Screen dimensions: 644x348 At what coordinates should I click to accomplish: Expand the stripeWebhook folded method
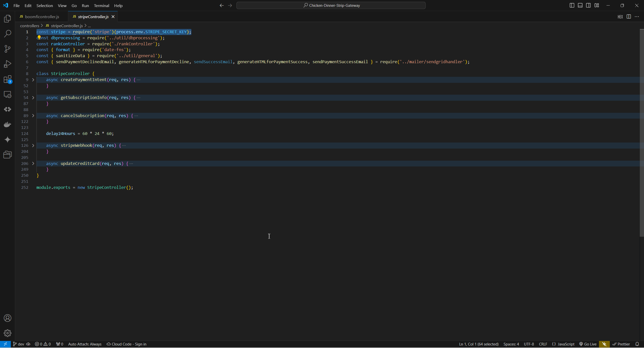(x=33, y=145)
